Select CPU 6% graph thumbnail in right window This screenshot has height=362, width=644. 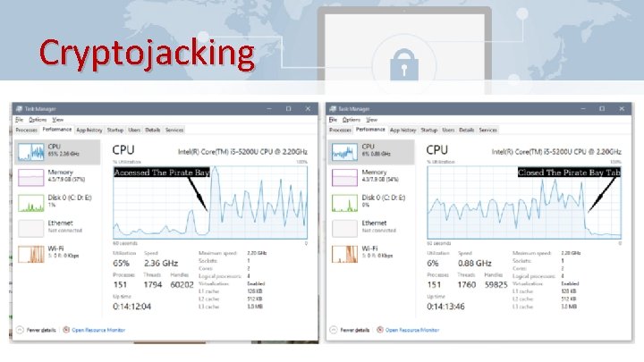pos(344,152)
